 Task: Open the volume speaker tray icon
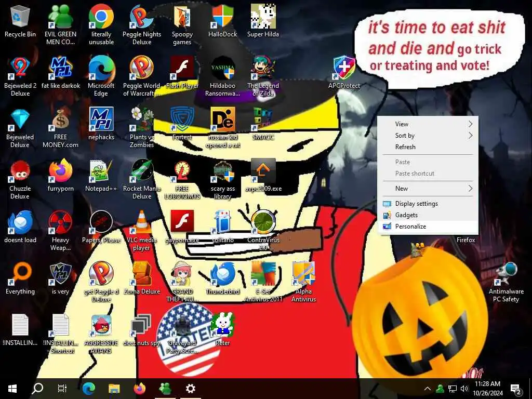click(x=464, y=389)
